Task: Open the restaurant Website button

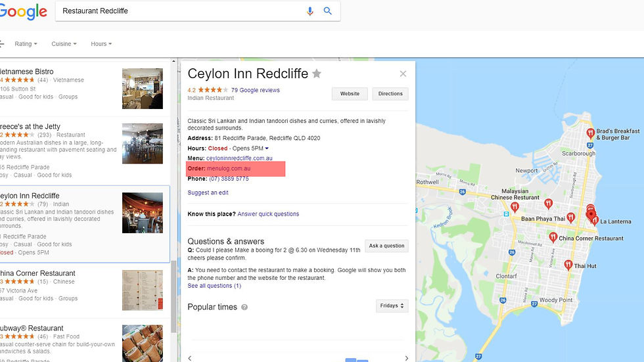Action: pos(350,93)
